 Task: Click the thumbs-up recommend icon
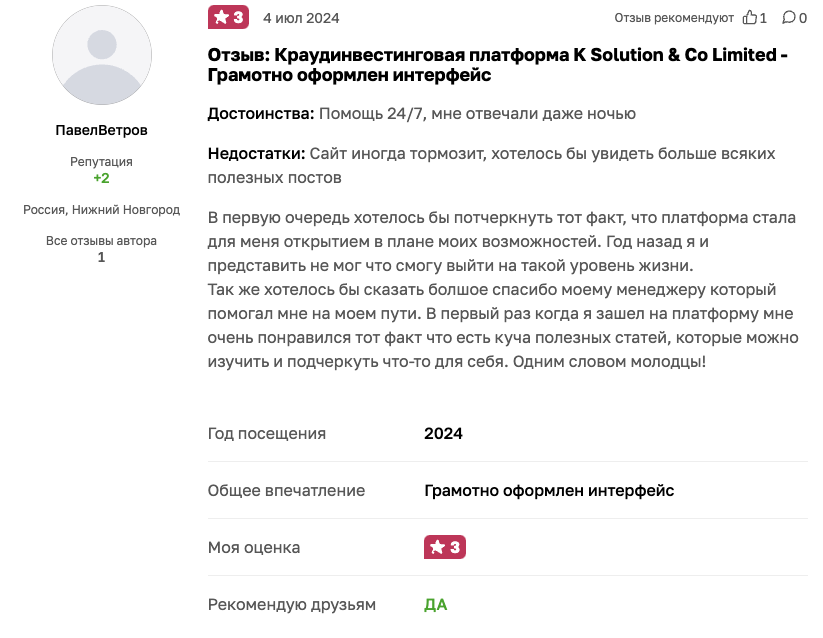click(x=750, y=18)
